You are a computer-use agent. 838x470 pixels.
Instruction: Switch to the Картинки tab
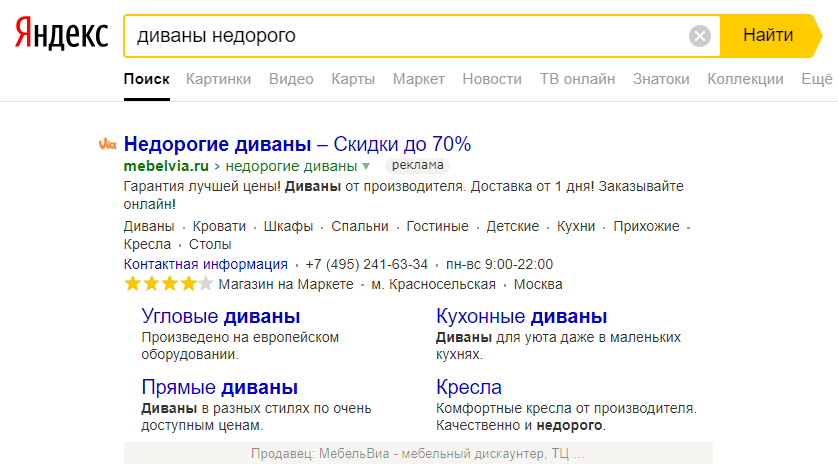pos(219,79)
